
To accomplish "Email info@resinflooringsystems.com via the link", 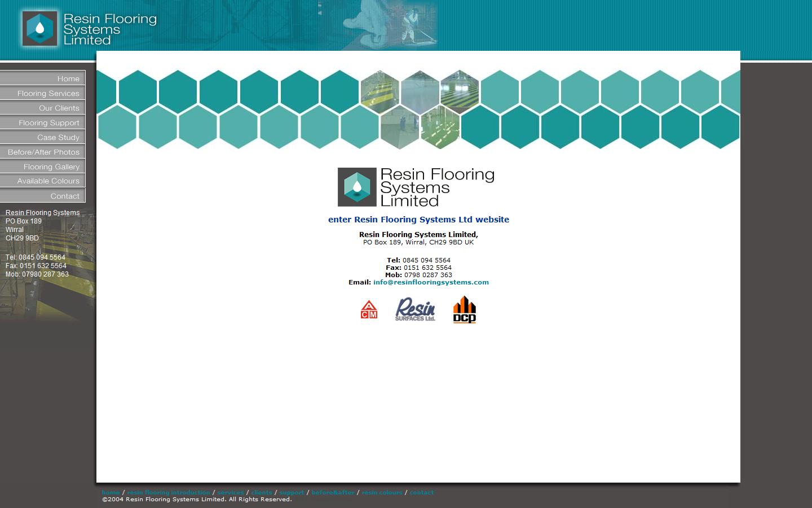I will pos(430,282).
